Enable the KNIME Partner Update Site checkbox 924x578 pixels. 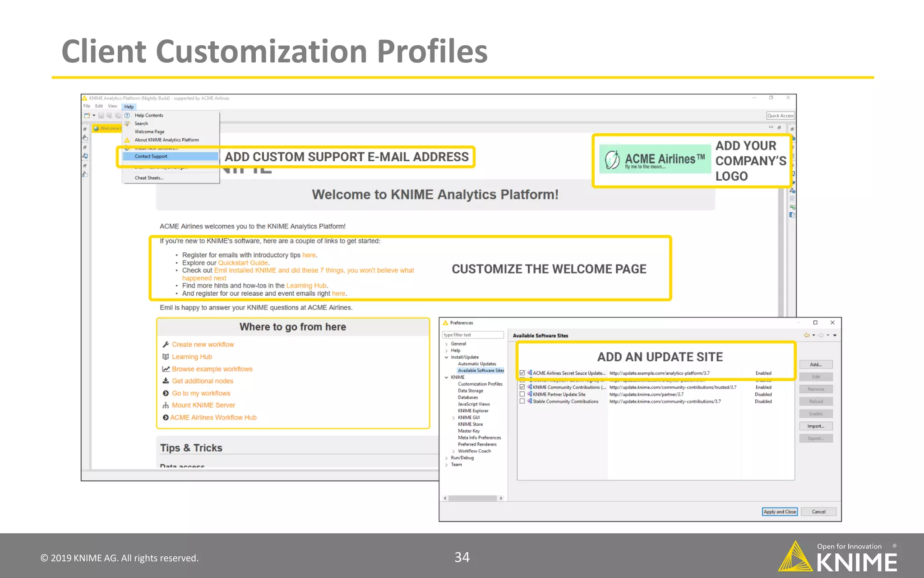[x=522, y=394]
